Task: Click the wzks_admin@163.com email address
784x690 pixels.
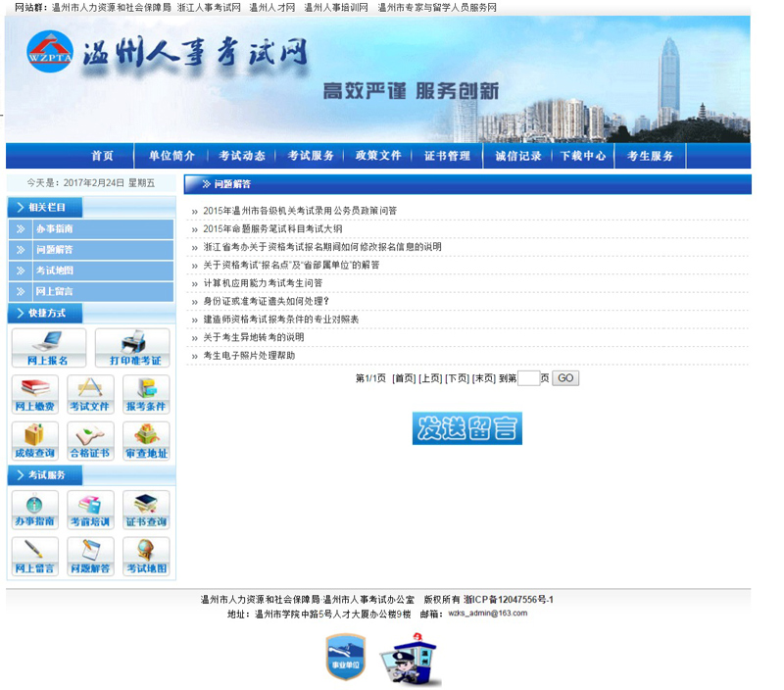Action: (487, 614)
